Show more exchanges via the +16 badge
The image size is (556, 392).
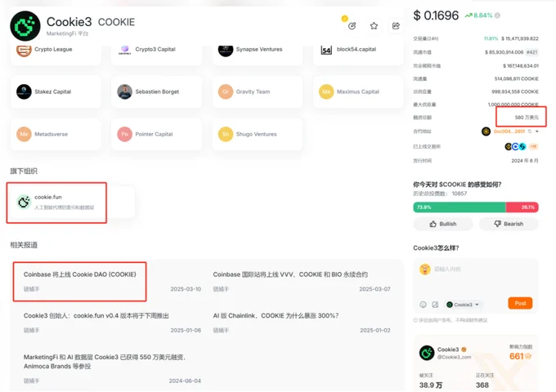pos(533,146)
